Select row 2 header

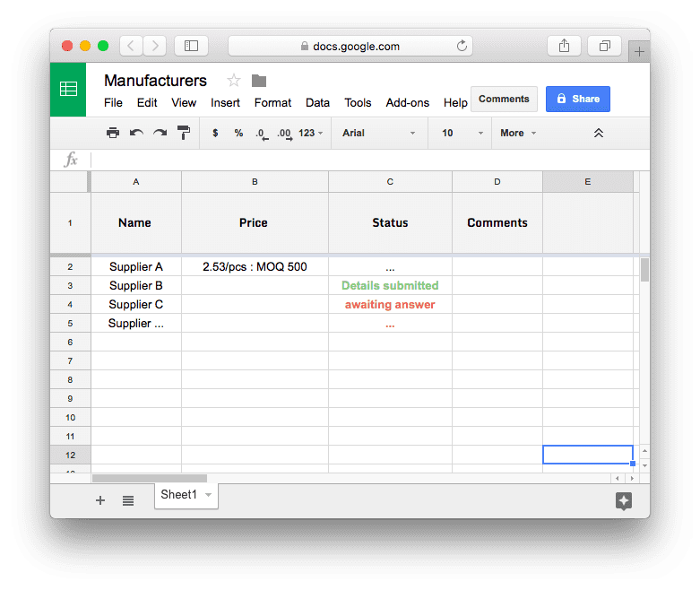(x=70, y=266)
